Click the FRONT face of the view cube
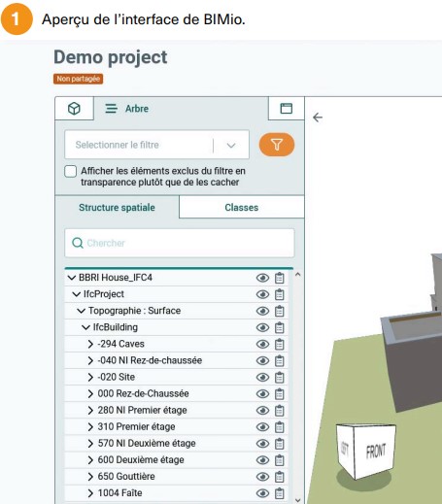 [376, 451]
